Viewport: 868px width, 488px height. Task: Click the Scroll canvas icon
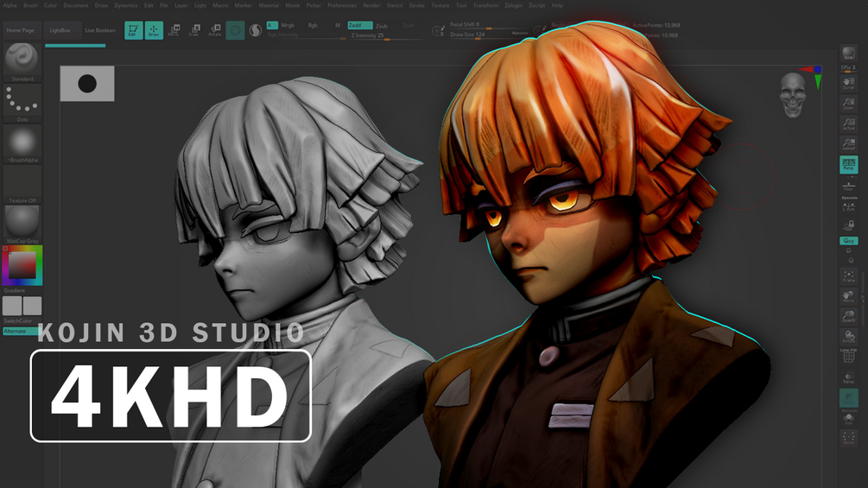coord(849,84)
